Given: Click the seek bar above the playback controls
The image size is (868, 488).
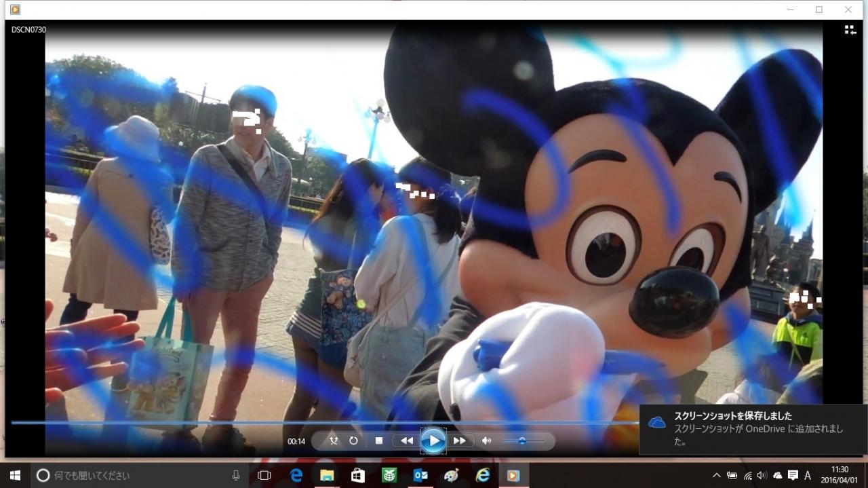Looking at the screenshot, I should point(325,422).
